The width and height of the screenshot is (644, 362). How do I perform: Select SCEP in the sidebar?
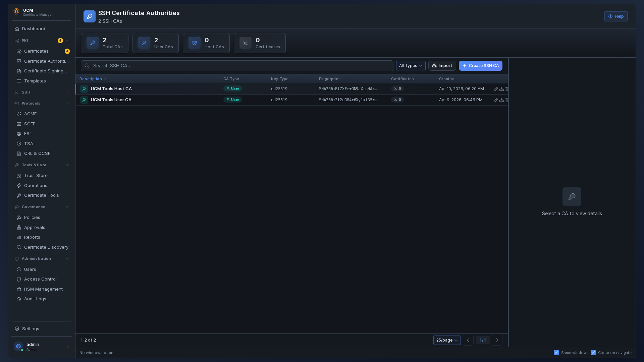[30, 124]
